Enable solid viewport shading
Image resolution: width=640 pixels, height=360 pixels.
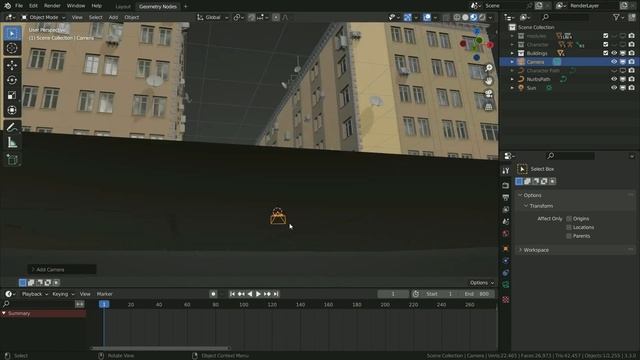pyautogui.click(x=465, y=17)
